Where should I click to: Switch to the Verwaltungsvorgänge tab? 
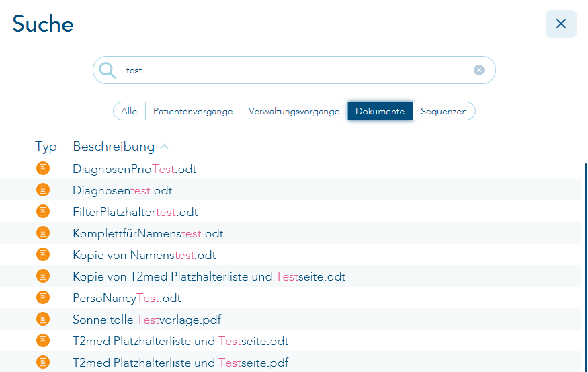[x=294, y=111]
